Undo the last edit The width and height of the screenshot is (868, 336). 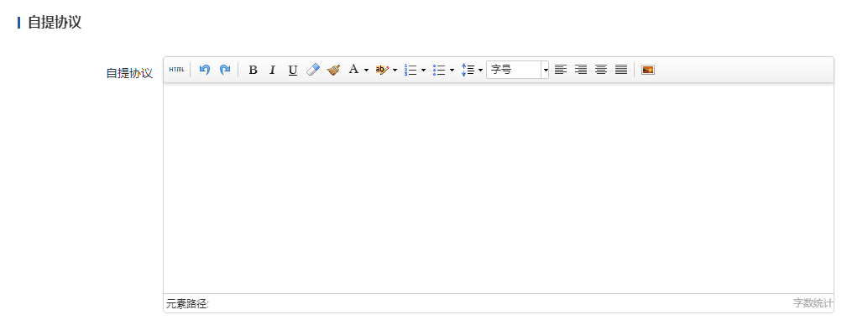click(205, 70)
